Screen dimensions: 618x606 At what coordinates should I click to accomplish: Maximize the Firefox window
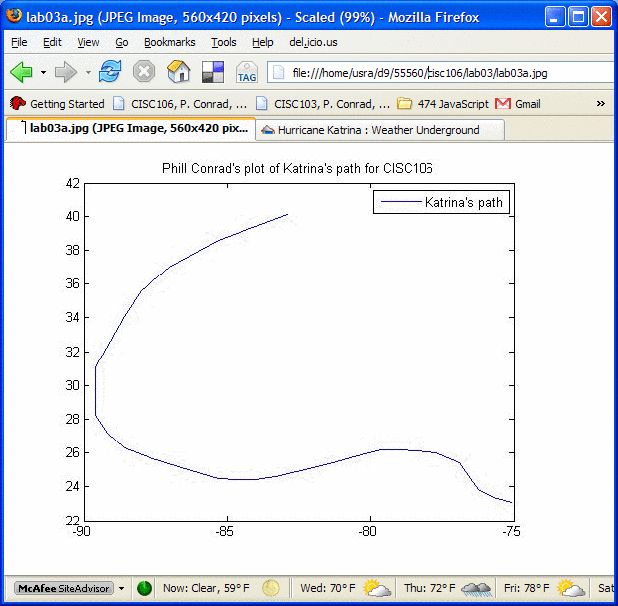(x=578, y=17)
